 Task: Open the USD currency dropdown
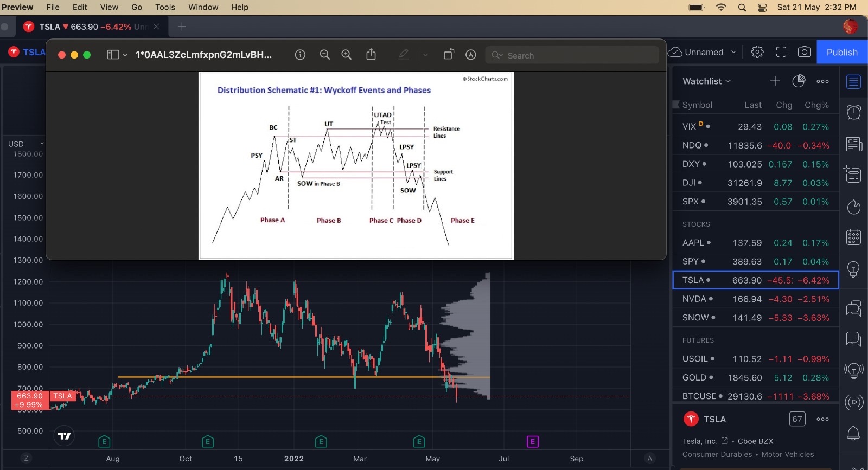coord(26,144)
